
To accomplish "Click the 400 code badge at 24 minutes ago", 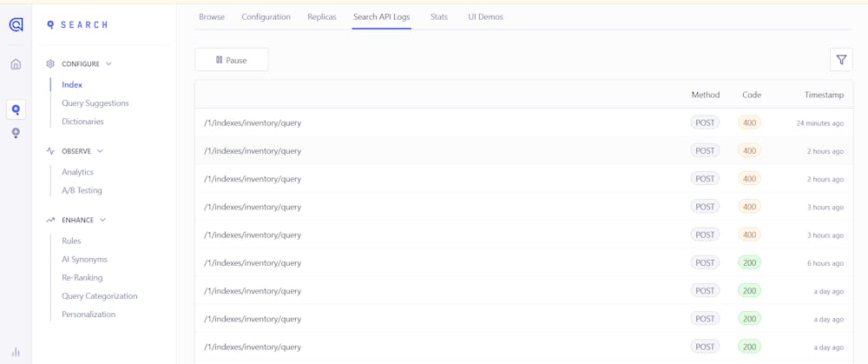I will (x=750, y=122).
